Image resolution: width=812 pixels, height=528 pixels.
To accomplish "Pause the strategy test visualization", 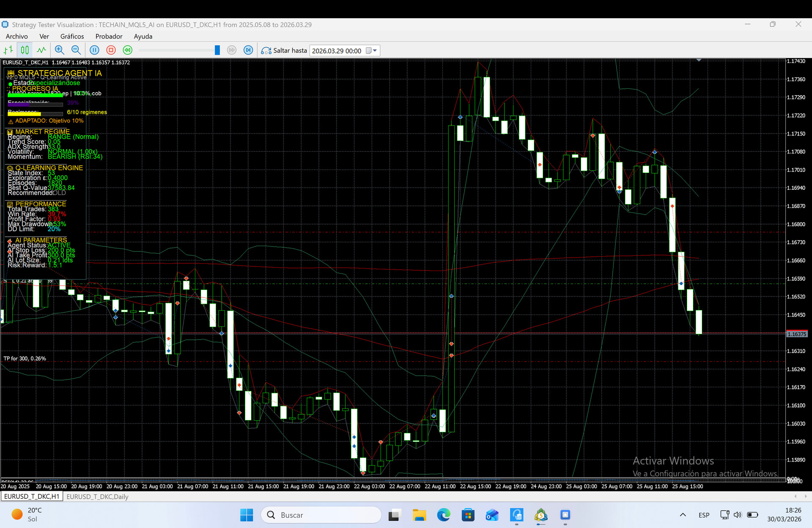I will click(x=94, y=50).
